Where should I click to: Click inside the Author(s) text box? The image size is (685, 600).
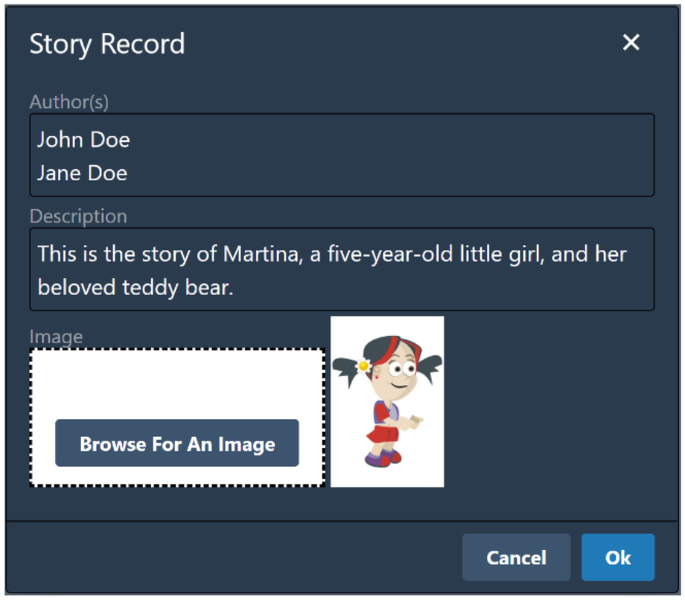click(x=342, y=155)
